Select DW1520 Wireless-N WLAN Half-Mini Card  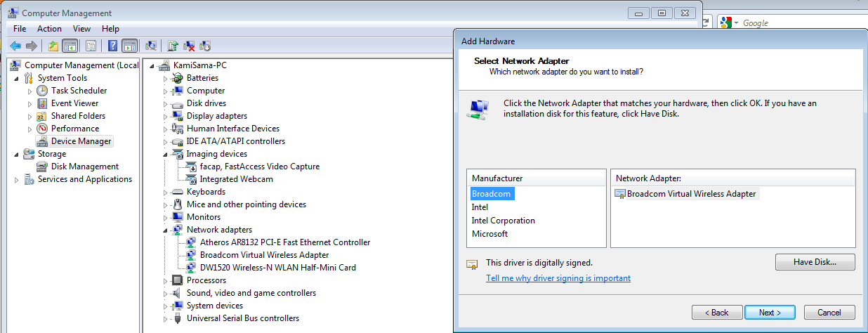(x=277, y=268)
